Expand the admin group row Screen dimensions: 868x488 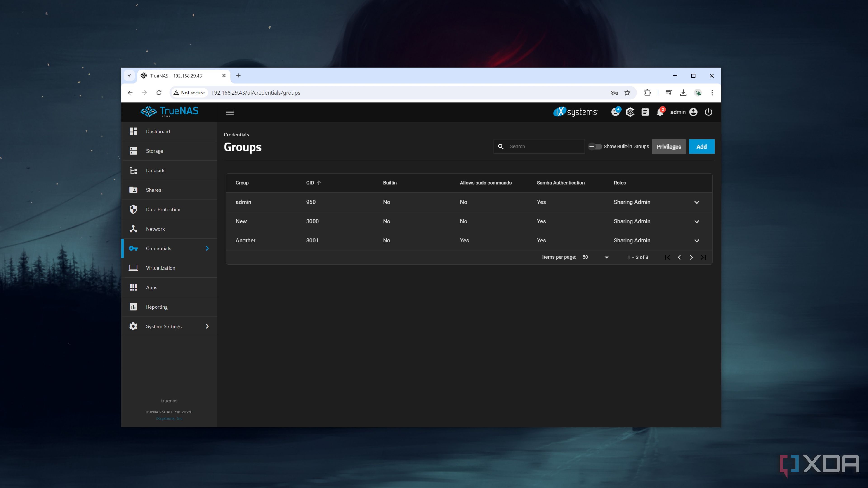coord(696,202)
